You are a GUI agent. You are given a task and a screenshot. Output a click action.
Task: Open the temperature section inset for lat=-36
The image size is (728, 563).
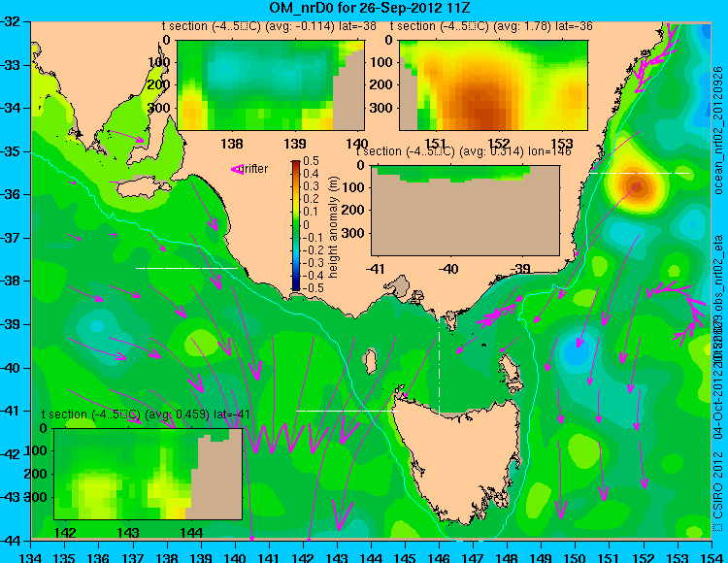(x=493, y=85)
